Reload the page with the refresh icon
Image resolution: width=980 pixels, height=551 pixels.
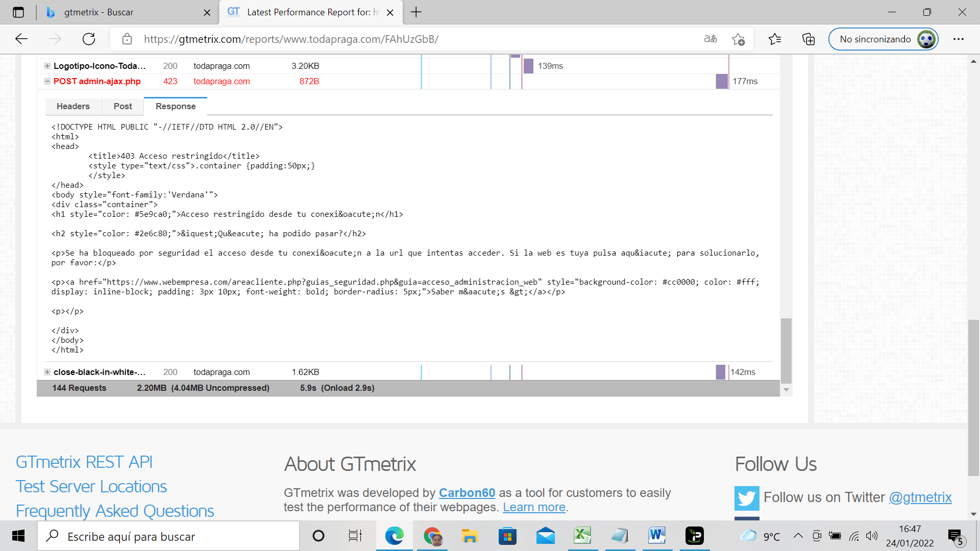coord(89,39)
